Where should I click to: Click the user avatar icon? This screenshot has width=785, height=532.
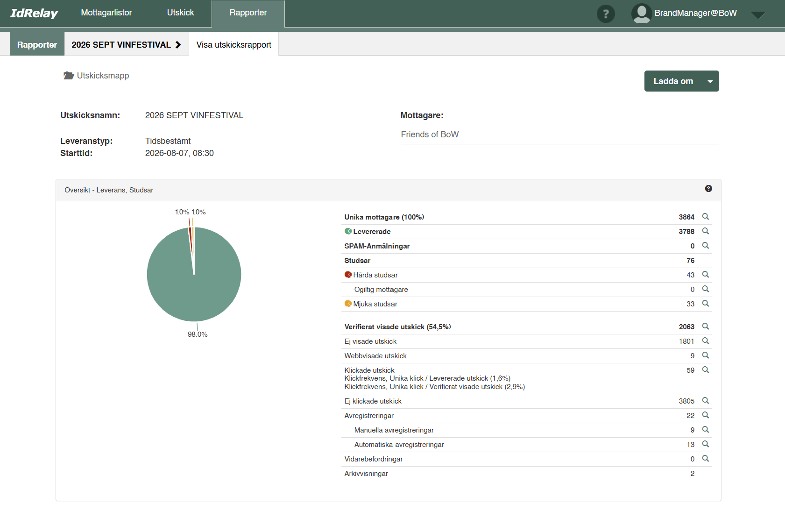click(x=642, y=14)
